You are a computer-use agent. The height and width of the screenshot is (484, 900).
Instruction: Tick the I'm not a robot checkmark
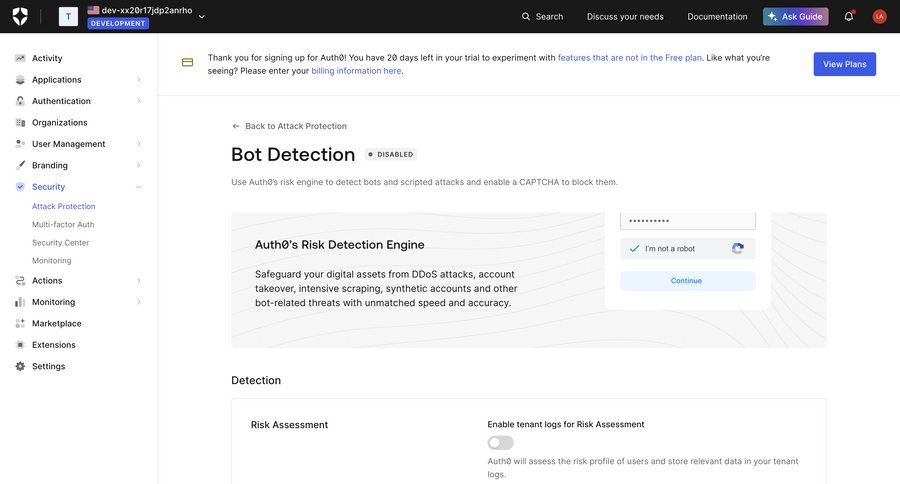coord(634,249)
